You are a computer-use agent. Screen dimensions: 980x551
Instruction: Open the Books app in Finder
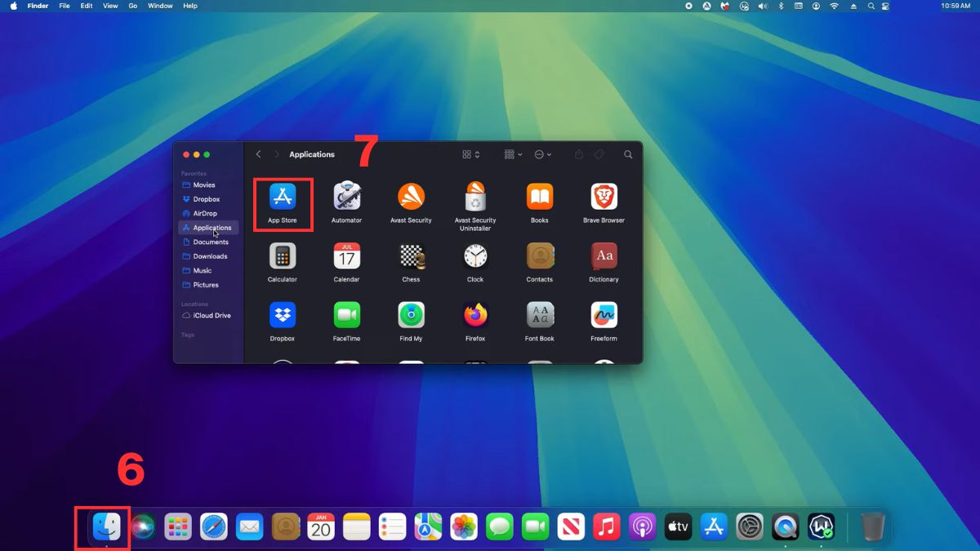coord(540,197)
